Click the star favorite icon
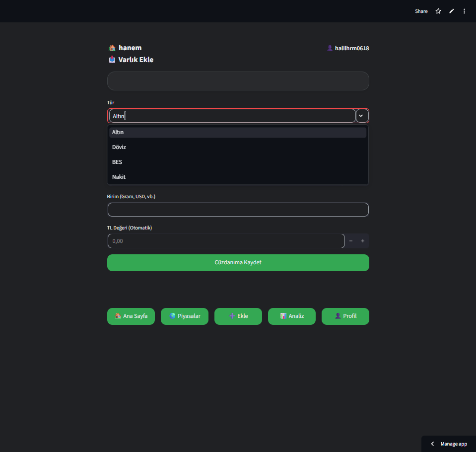 [438, 11]
